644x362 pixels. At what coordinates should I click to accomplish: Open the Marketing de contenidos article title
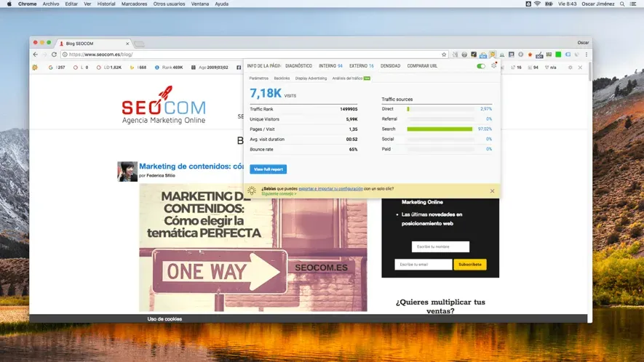point(191,166)
